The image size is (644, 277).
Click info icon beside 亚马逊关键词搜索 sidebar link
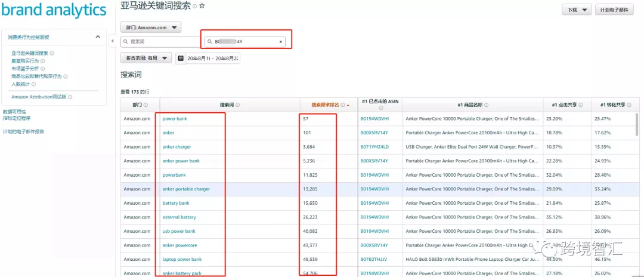(52, 53)
